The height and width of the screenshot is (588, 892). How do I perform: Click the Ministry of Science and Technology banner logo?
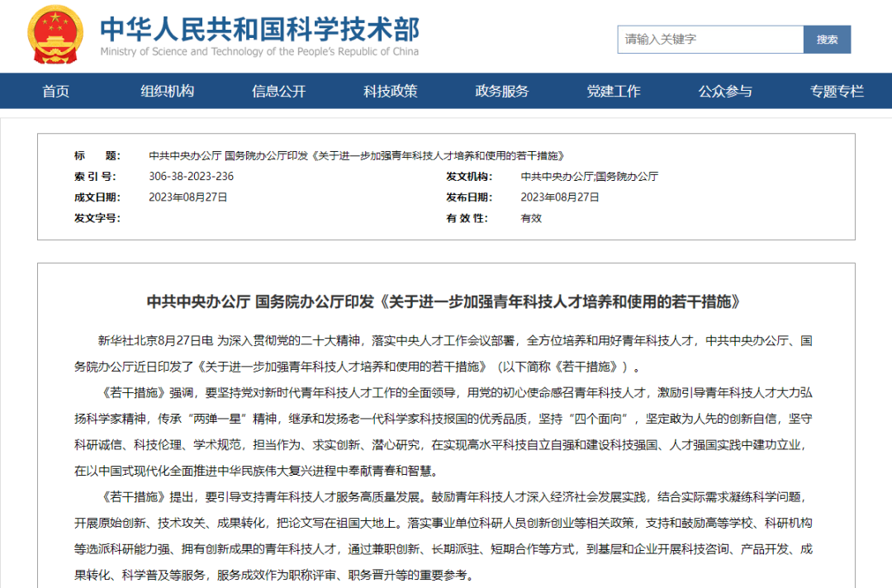tap(260, 35)
